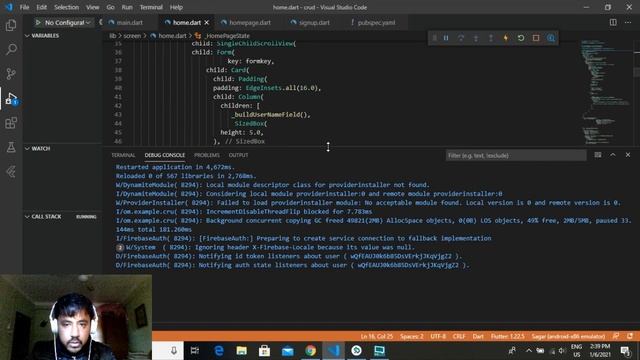The image size is (640, 360).
Task: Restart the debug session
Action: tap(521, 38)
